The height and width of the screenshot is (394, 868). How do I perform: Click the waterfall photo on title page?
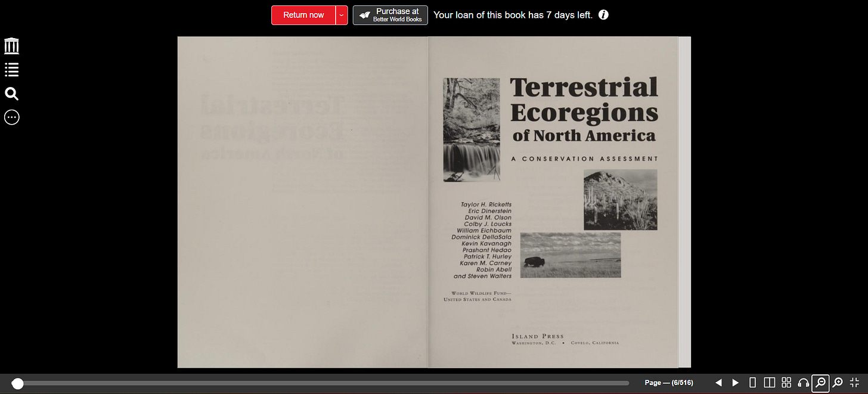pyautogui.click(x=472, y=129)
